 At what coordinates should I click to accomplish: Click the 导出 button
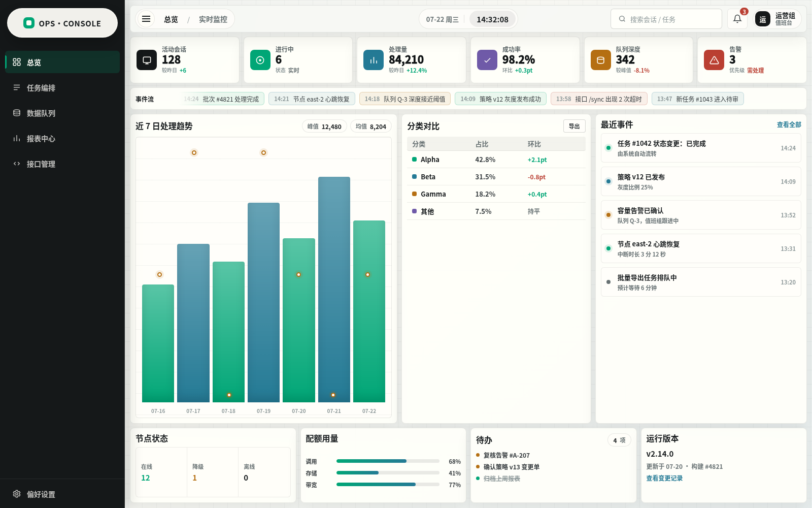pyautogui.click(x=574, y=126)
